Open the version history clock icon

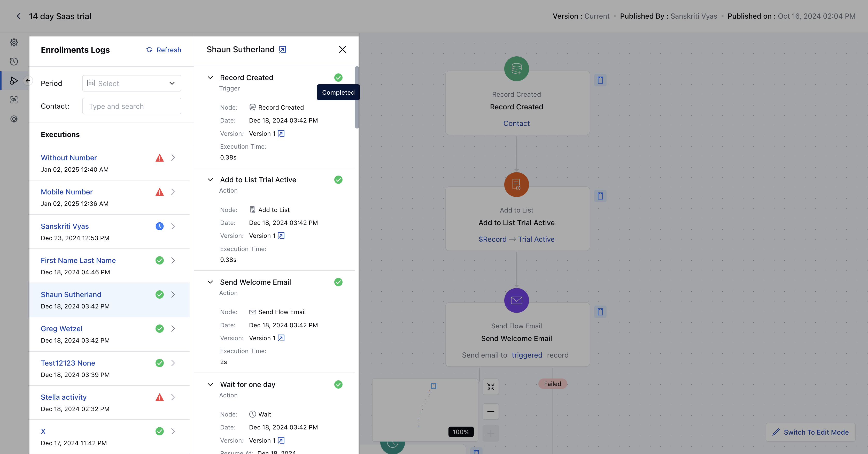pyautogui.click(x=14, y=61)
